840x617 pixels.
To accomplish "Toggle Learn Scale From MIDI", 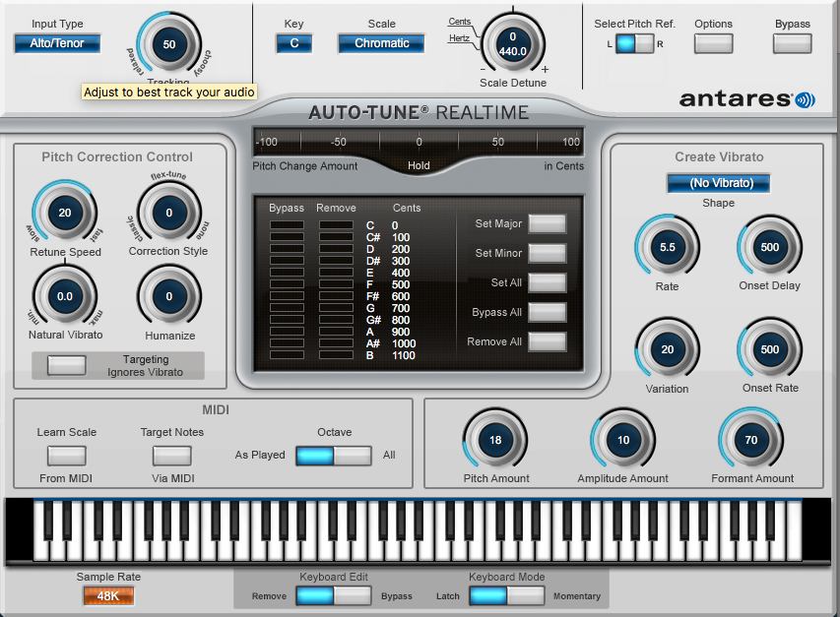I will [66, 456].
